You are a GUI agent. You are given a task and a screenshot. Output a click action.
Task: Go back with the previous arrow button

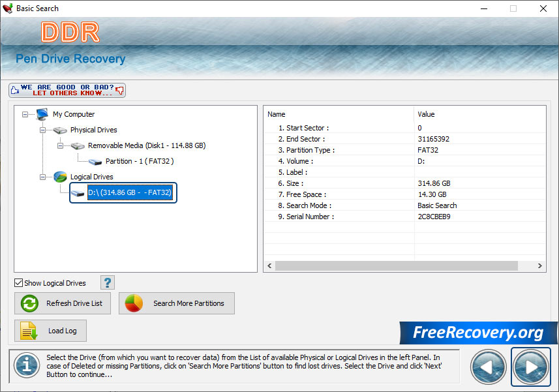(488, 367)
